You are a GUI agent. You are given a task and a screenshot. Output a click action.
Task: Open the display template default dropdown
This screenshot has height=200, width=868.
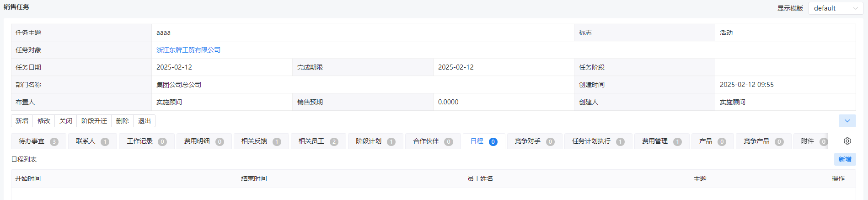point(835,8)
